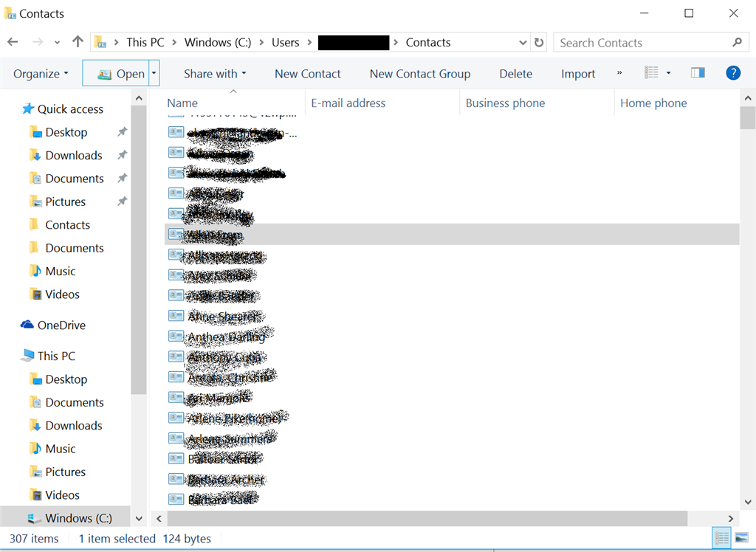Open Pictures under This PC
The image size is (756, 552).
point(65,472)
